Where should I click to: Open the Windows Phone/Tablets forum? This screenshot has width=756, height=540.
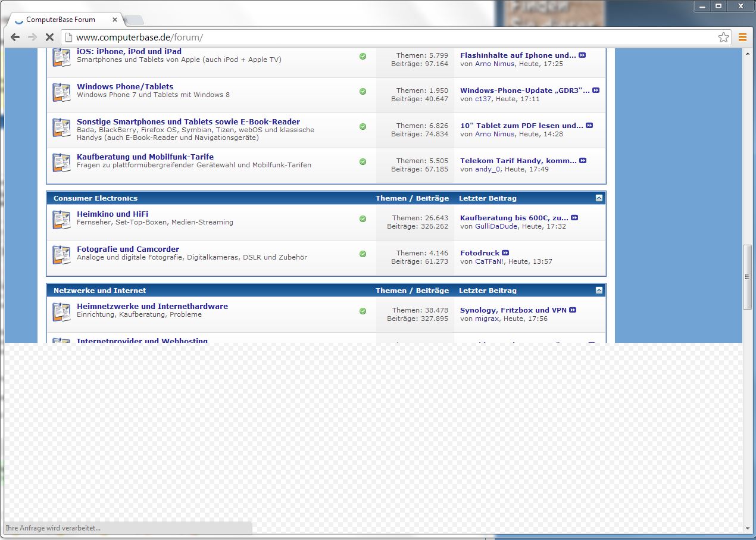125,86
